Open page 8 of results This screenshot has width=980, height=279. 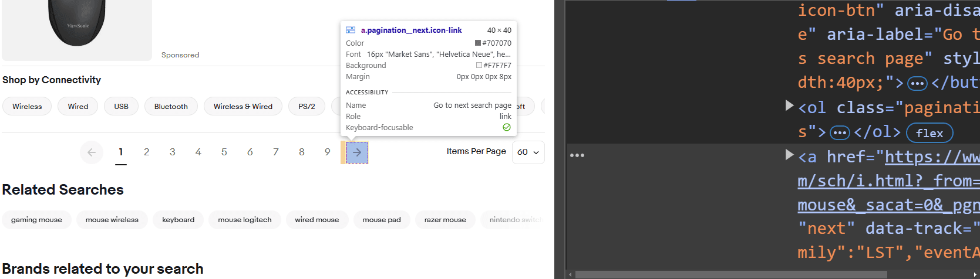click(302, 152)
